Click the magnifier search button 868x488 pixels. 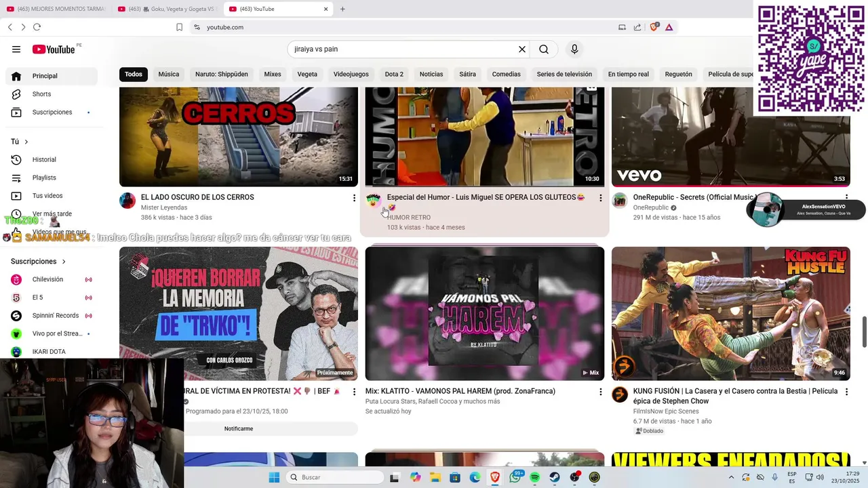pyautogui.click(x=544, y=49)
